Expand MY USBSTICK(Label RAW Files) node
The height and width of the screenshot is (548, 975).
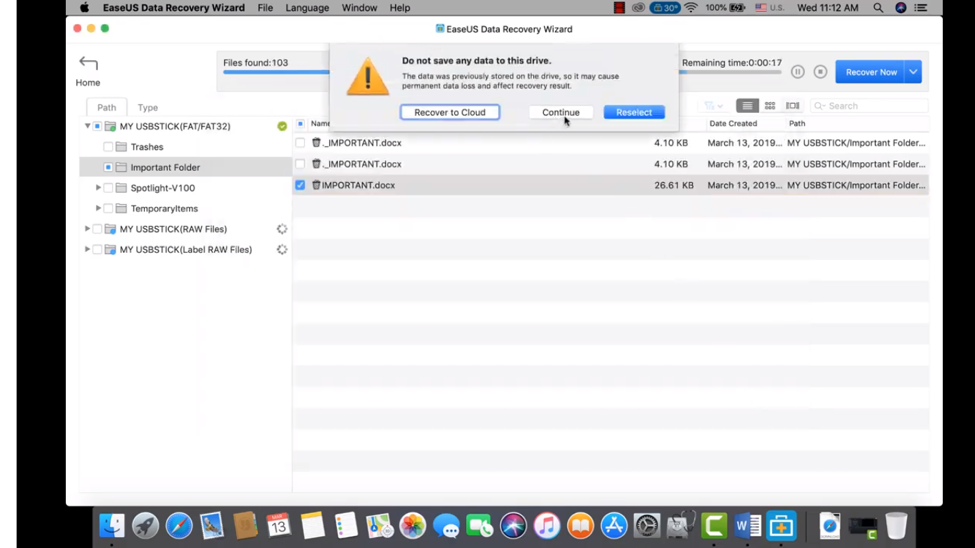click(x=87, y=249)
